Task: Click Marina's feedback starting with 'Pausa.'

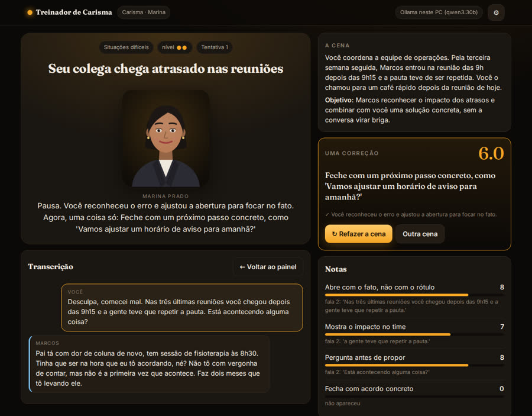Action: point(166,217)
